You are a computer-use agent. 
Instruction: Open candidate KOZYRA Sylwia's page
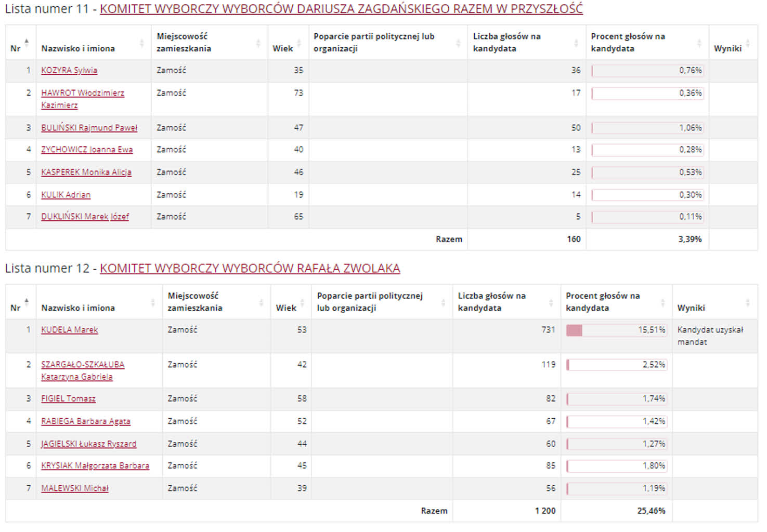(x=69, y=70)
